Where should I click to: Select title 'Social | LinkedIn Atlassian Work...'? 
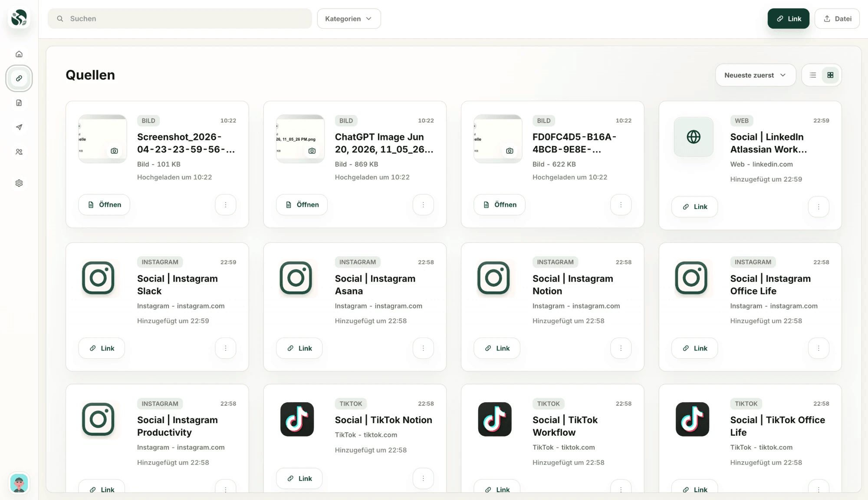pos(768,143)
